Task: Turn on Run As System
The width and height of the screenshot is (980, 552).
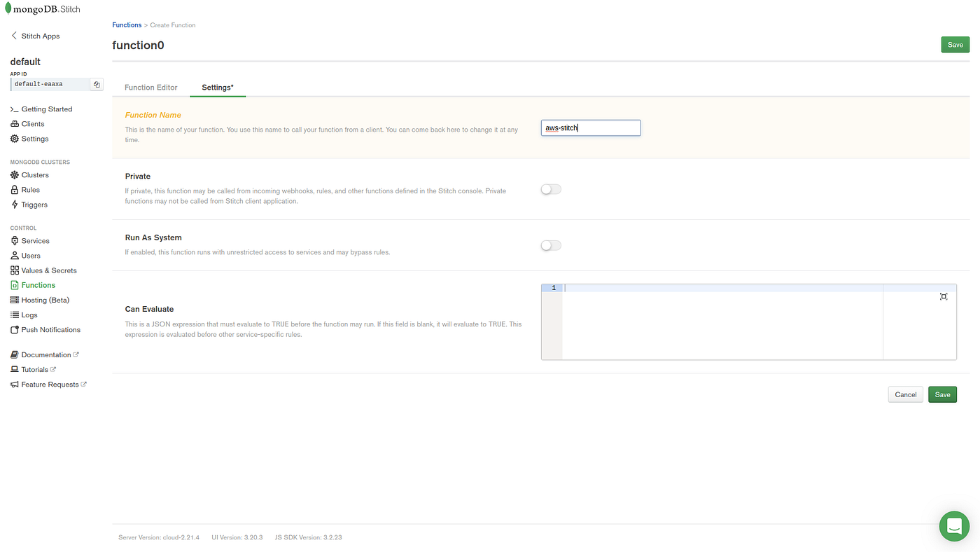Action: click(x=550, y=244)
